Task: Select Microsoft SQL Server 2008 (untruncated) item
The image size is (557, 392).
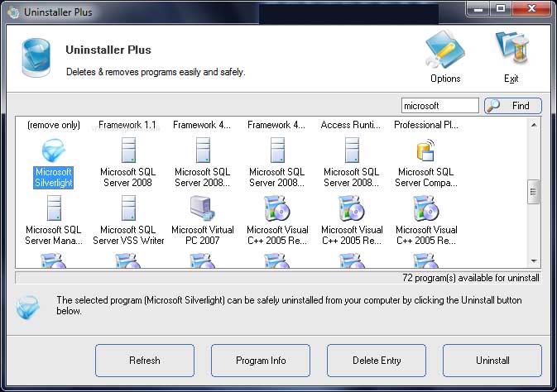Action: [x=128, y=164]
